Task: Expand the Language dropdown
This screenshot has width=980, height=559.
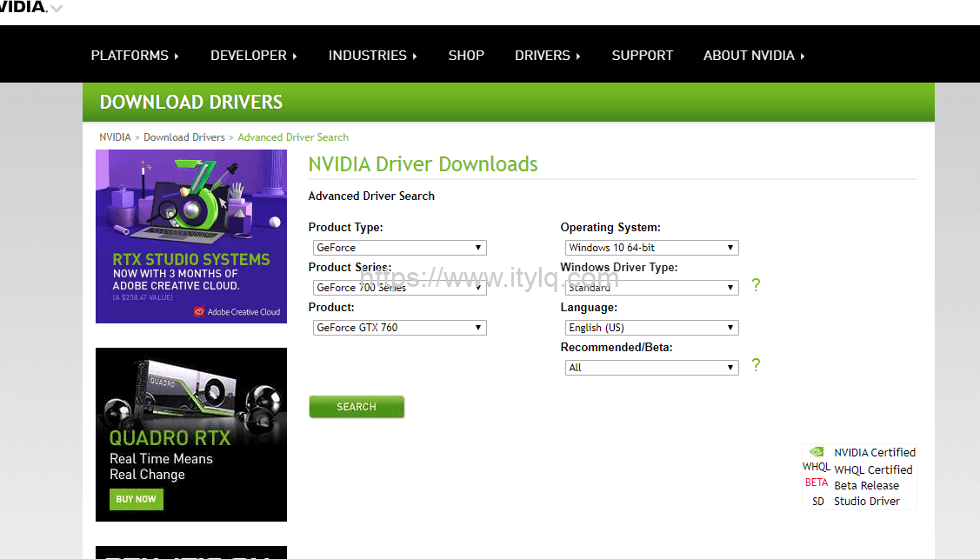Action: coord(651,328)
